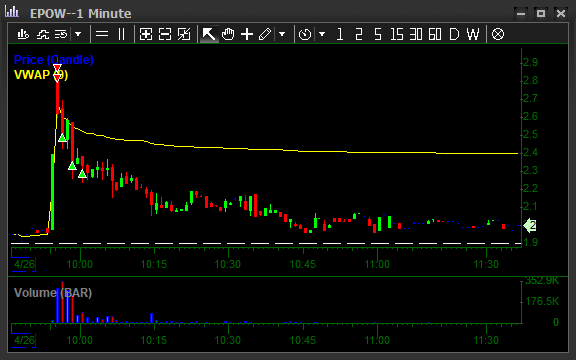The image size is (576, 360).
Task: Switch to Daily (D) timeframe
Action: click(x=454, y=34)
